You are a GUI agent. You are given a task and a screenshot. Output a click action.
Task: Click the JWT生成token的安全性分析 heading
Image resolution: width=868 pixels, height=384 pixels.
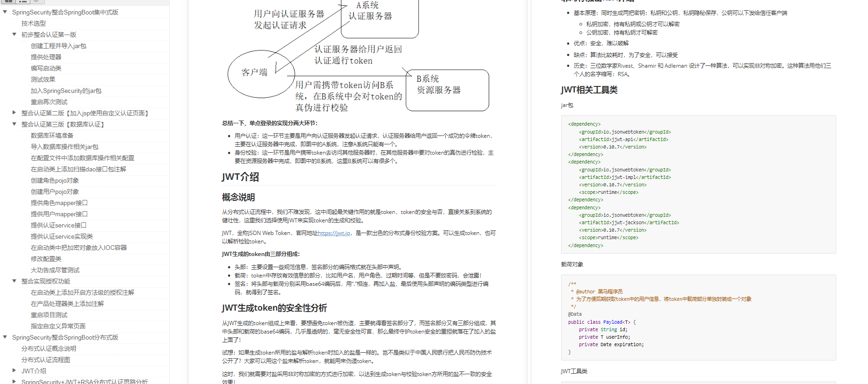pyautogui.click(x=275, y=308)
